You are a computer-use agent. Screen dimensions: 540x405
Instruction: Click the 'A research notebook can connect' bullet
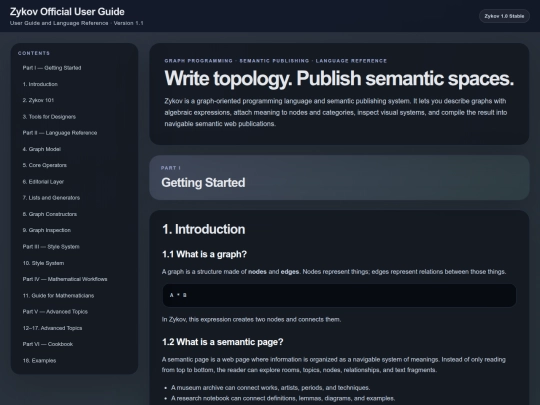click(x=283, y=398)
